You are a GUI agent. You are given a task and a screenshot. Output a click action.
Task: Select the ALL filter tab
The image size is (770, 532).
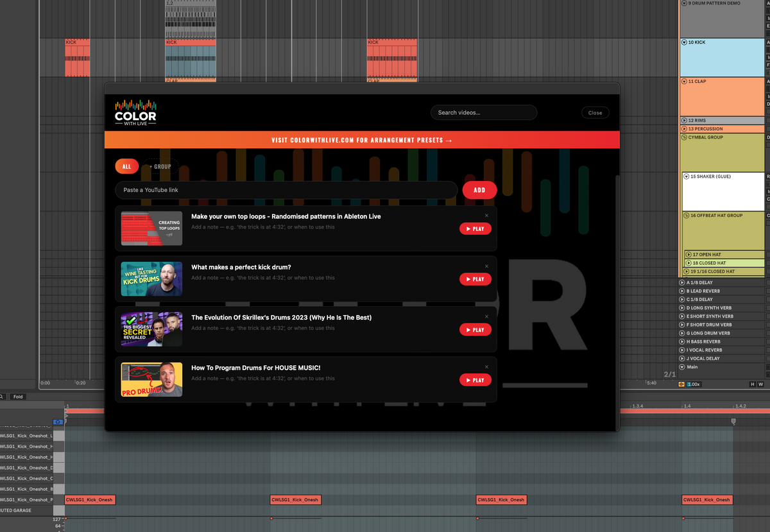[126, 166]
